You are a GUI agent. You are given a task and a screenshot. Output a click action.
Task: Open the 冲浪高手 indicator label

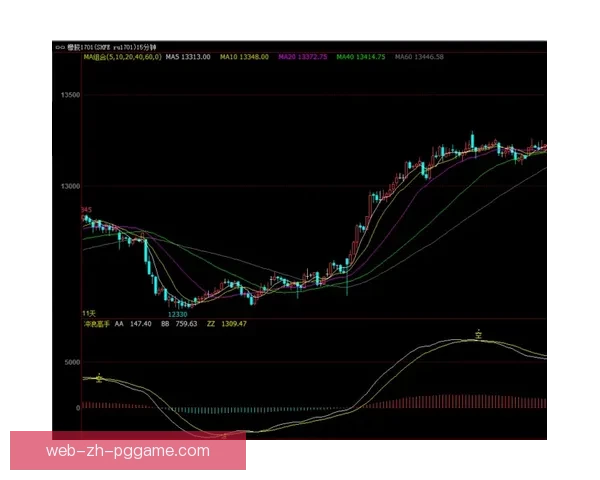click(x=94, y=324)
